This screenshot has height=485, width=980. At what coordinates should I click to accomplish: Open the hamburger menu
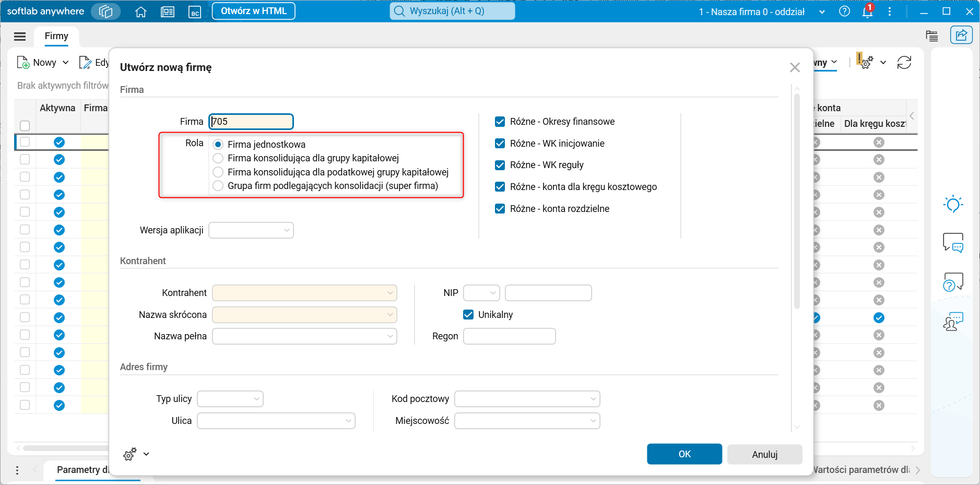pyautogui.click(x=20, y=36)
